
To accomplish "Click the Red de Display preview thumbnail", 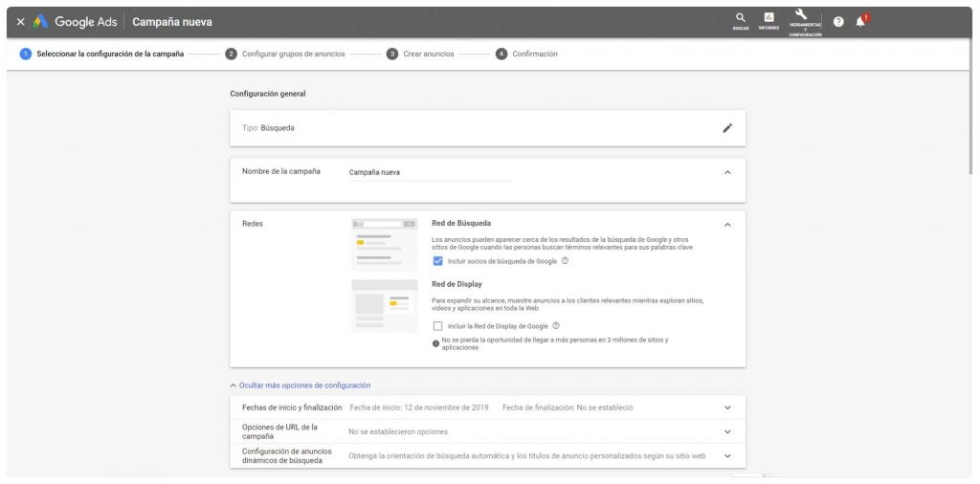I will (385, 305).
